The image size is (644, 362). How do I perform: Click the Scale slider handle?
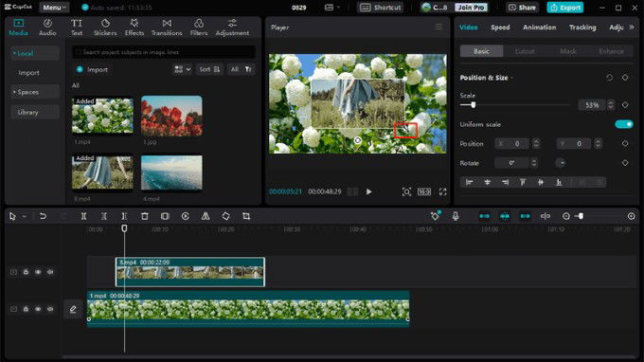pyautogui.click(x=474, y=105)
